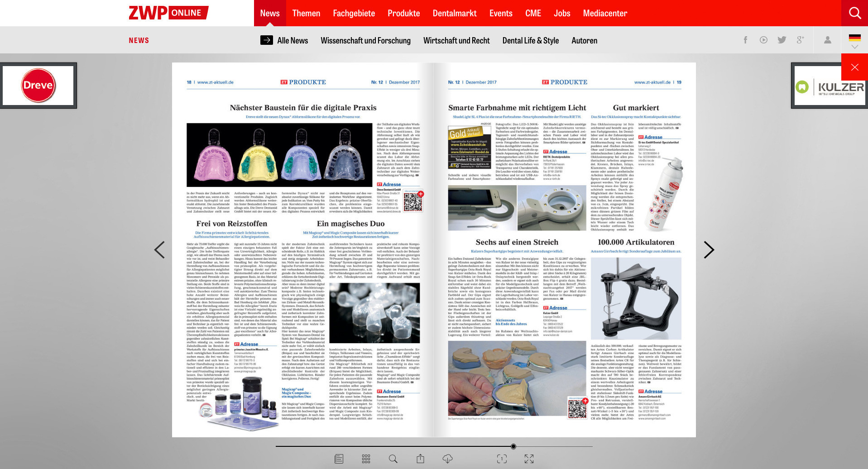Viewport: 868px width, 469px height.
Task: Click the German flag language icon
Action: point(855,38)
